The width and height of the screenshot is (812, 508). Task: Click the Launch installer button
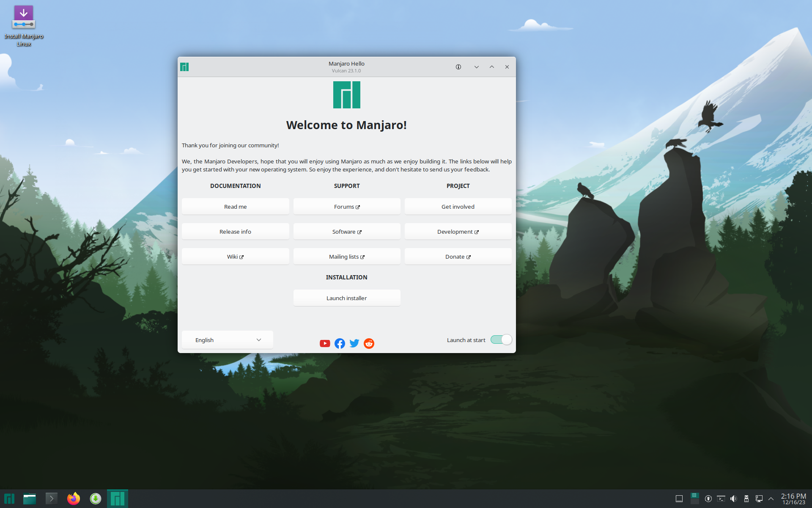(347, 298)
